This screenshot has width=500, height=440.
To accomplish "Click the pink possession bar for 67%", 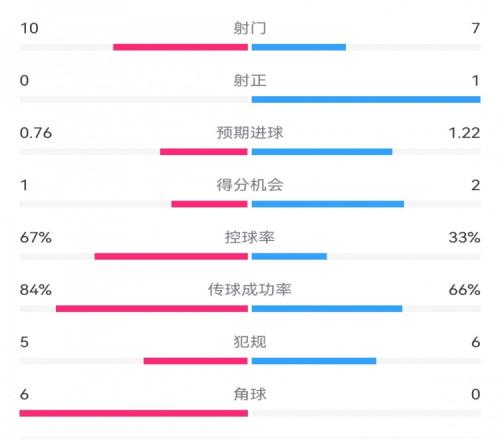I will coord(171,256).
